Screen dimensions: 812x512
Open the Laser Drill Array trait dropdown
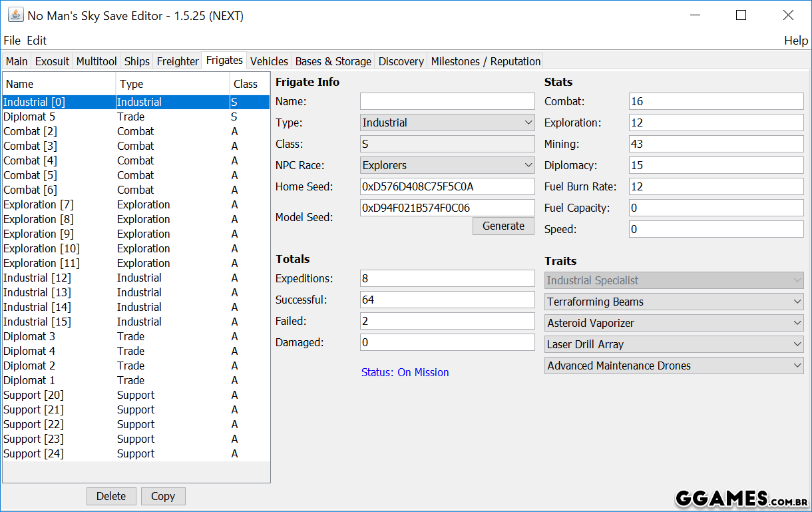pos(674,344)
